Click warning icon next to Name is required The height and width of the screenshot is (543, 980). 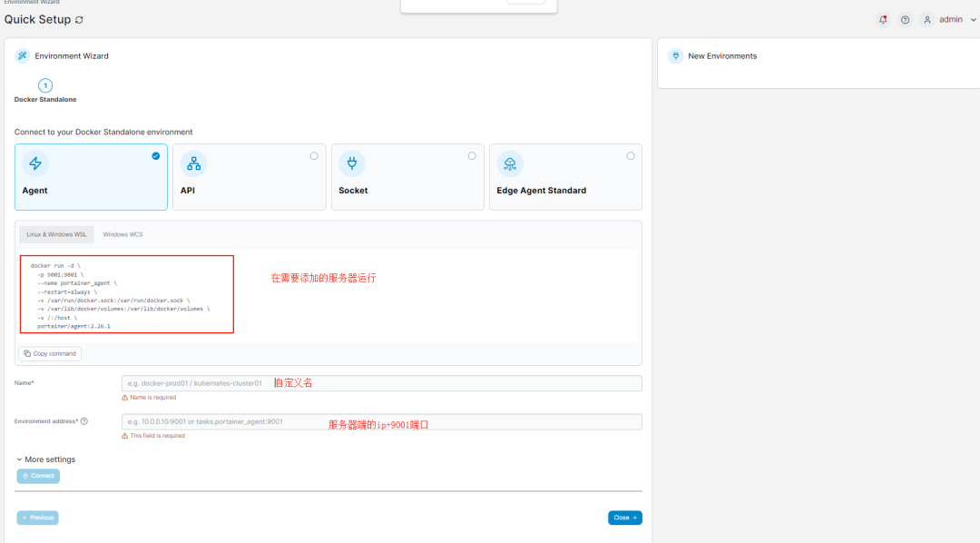(x=125, y=397)
